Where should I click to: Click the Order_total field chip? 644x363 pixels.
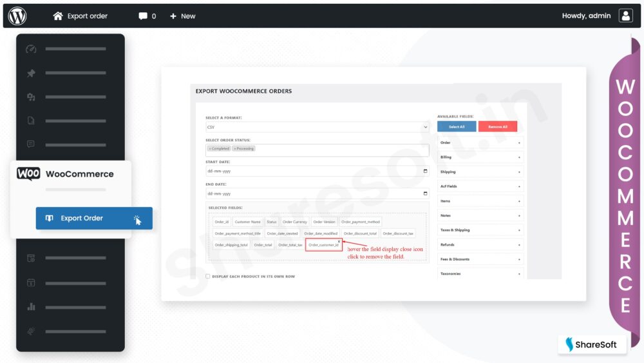(x=263, y=244)
